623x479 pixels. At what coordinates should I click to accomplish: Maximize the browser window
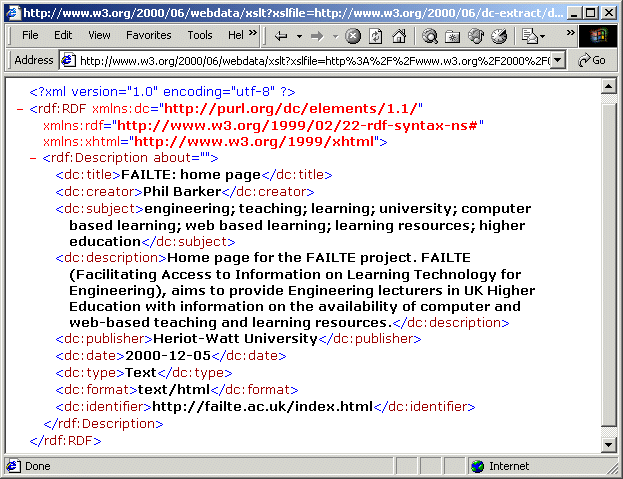[x=591, y=13]
